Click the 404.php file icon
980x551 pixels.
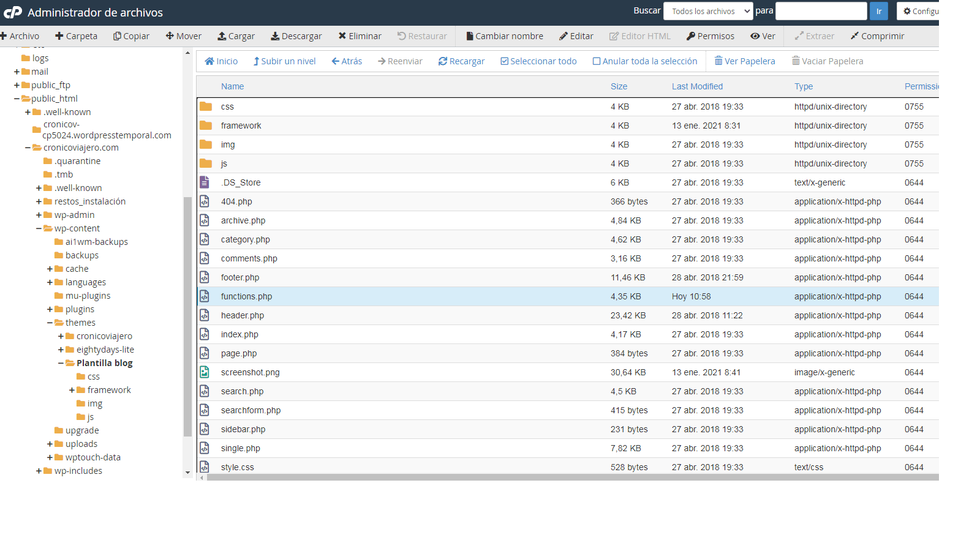pos(205,201)
